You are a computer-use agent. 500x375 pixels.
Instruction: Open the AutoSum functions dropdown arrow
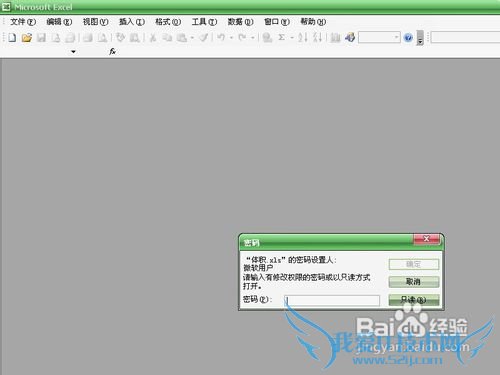(x=292, y=38)
